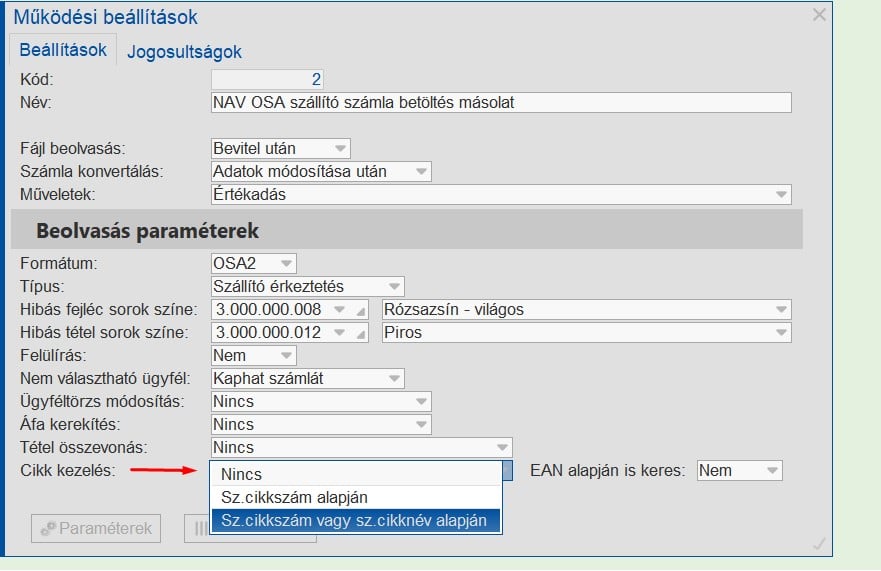The image size is (881, 571).
Task: Open the Piros color name dropdown
Action: (x=587, y=332)
